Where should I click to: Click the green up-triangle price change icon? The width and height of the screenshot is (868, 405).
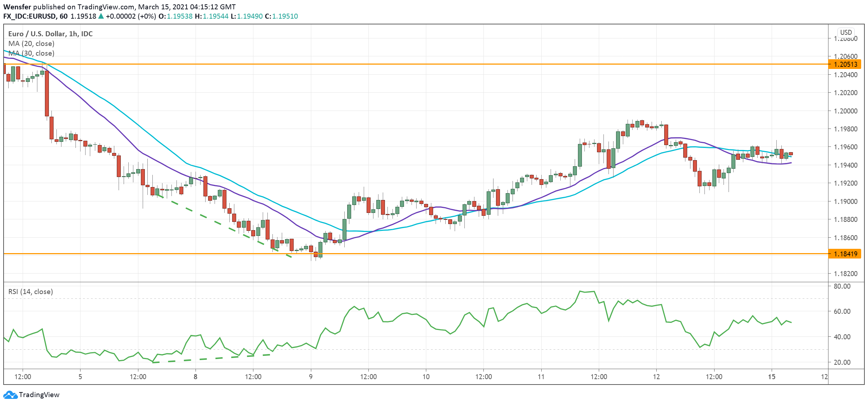pyautogui.click(x=101, y=16)
